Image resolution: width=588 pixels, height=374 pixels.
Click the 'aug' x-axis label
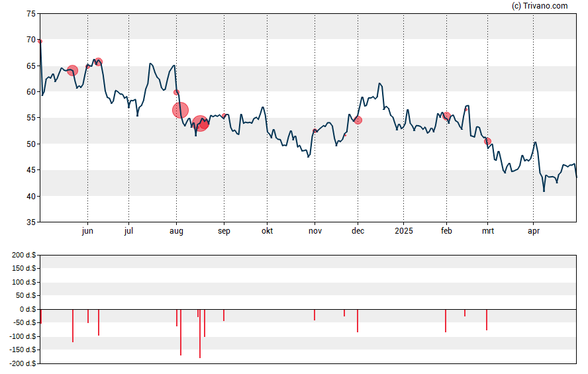coord(176,231)
